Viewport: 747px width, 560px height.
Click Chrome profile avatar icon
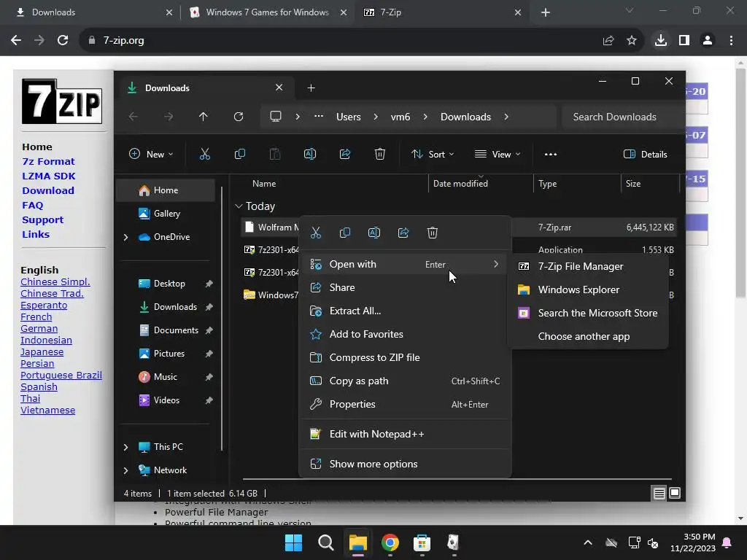coord(708,41)
